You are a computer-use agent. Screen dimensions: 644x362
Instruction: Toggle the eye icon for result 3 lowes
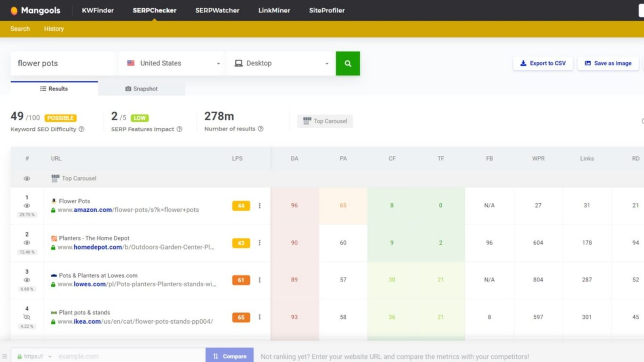27,280
